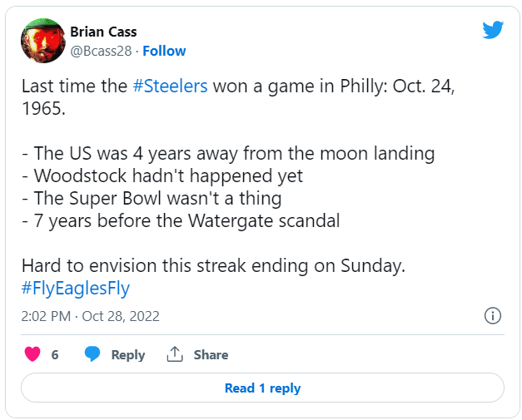Image resolution: width=522 pixels, height=420 pixels.
Task: Click the Brian Cass display name
Action: pos(103,32)
